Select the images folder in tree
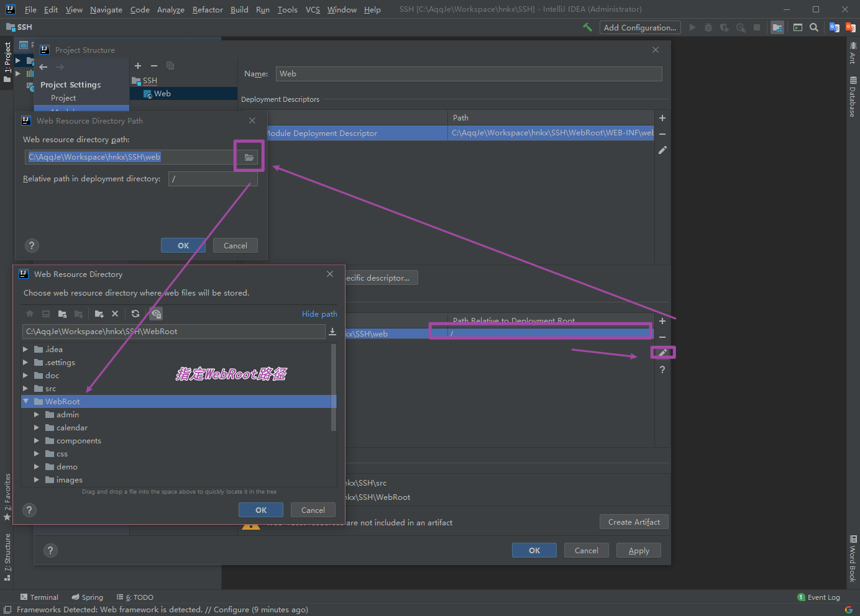The image size is (860, 616). pos(69,480)
